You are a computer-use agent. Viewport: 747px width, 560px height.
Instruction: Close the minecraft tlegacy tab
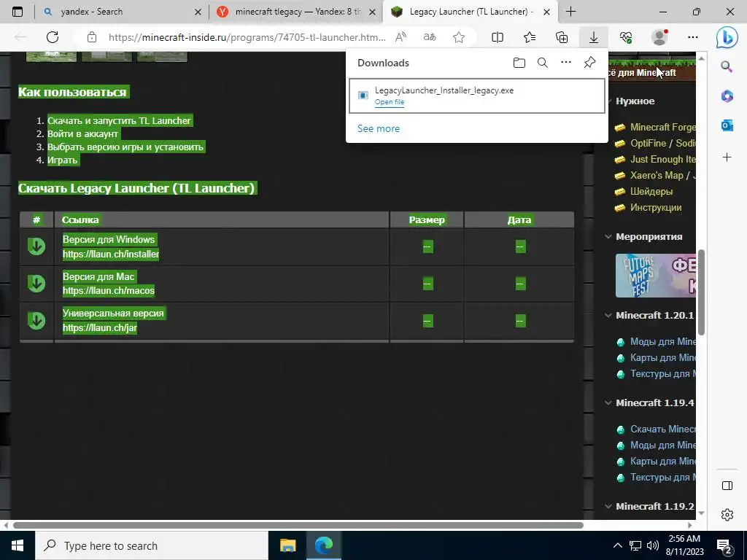(x=373, y=12)
